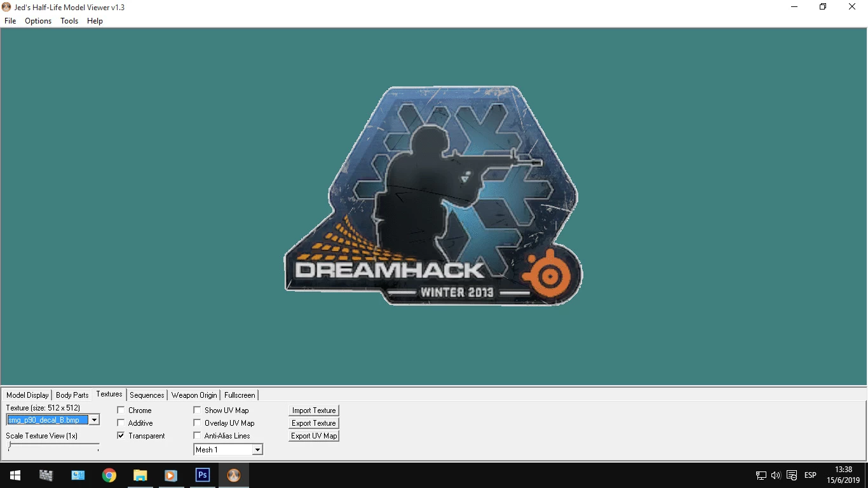The width and height of the screenshot is (868, 488).
Task: Click the Scale Texture View slider
Action: click(53, 447)
